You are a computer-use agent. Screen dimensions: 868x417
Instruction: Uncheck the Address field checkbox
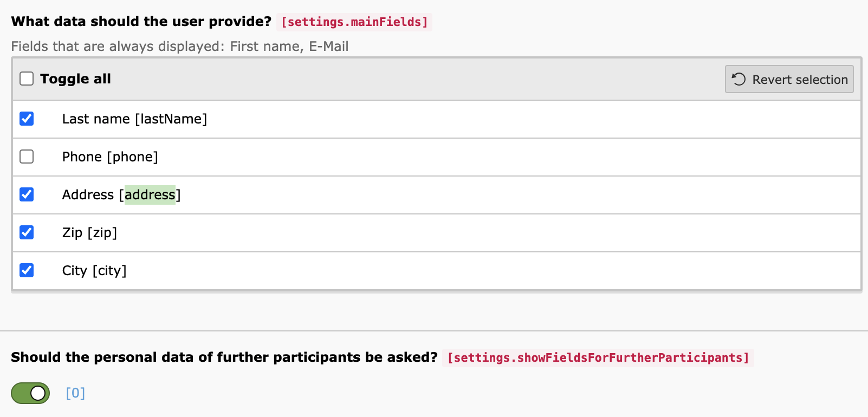[x=27, y=194]
